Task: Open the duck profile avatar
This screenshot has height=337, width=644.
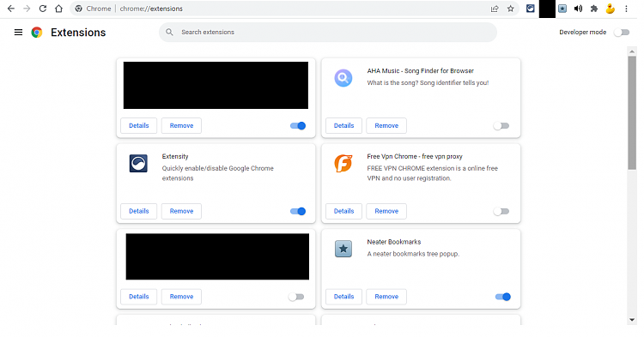Action: pyautogui.click(x=611, y=9)
